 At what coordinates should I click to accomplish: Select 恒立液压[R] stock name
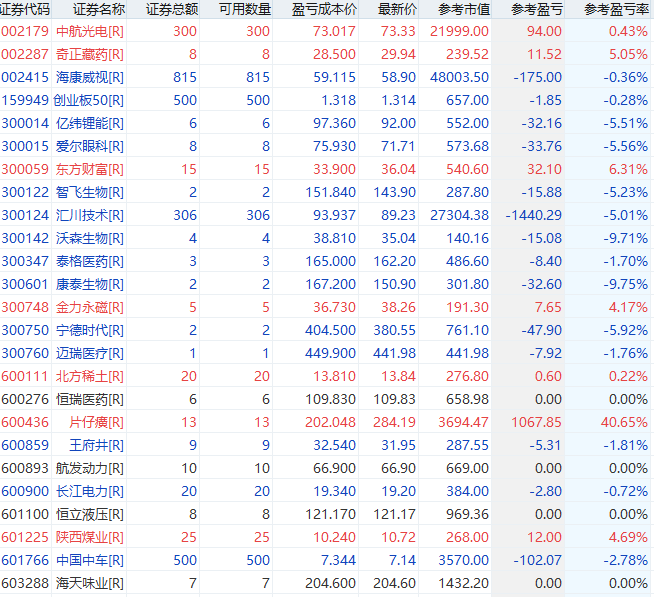(x=90, y=514)
